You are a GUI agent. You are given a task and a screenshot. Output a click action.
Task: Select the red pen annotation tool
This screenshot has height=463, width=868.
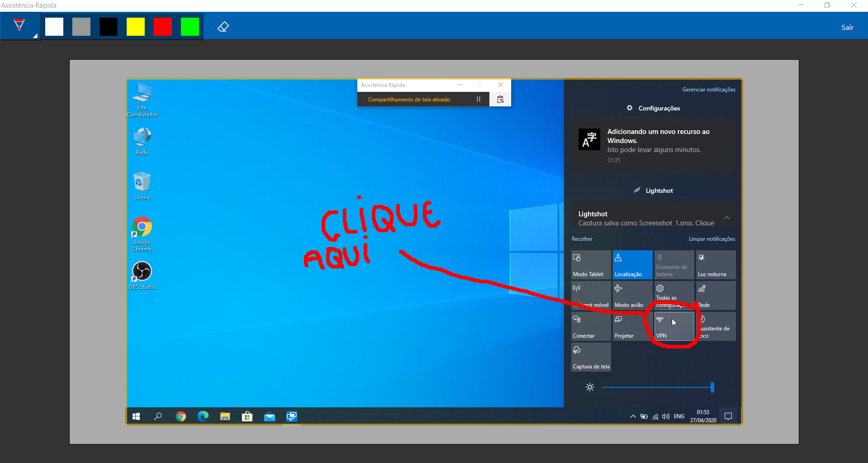[19, 25]
